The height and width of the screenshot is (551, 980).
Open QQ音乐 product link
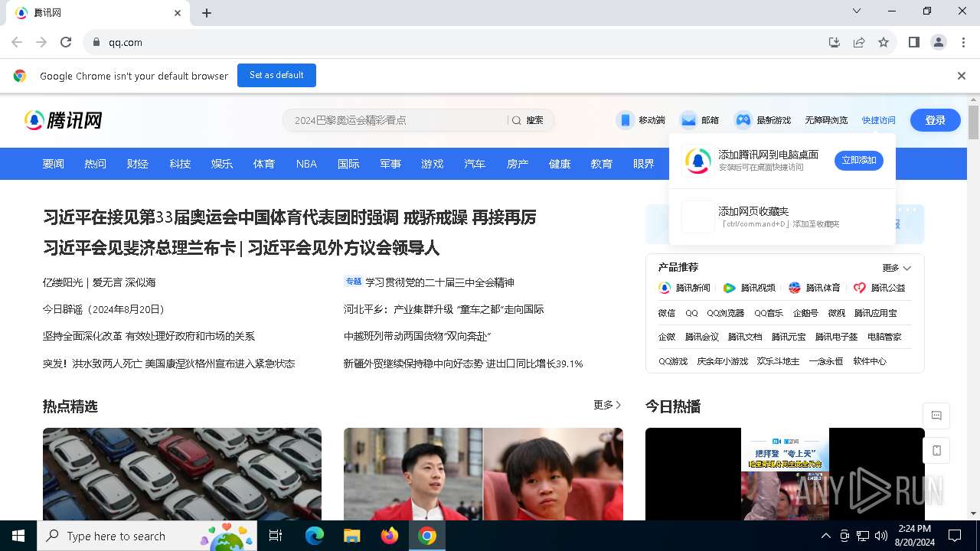pos(769,313)
